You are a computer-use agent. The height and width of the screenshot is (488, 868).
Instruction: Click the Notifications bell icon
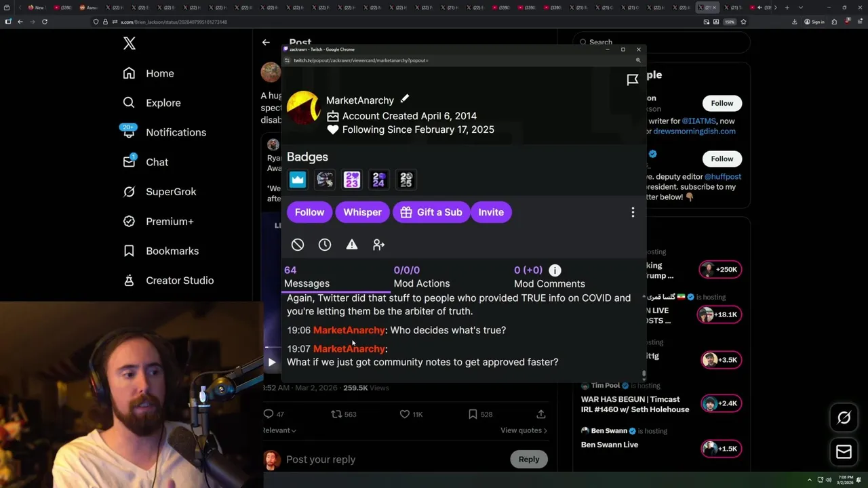pyautogui.click(x=129, y=132)
